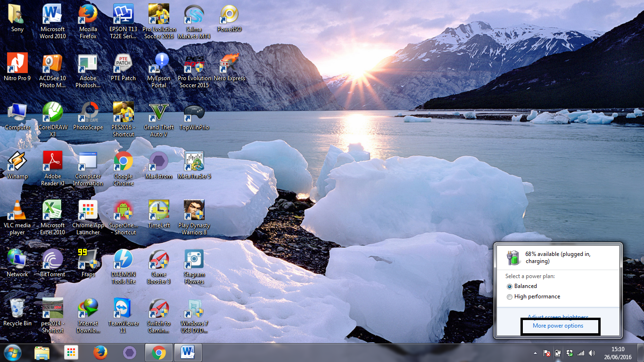The image size is (644, 362).
Task: Switch to the High performance power plan
Action: (533, 296)
